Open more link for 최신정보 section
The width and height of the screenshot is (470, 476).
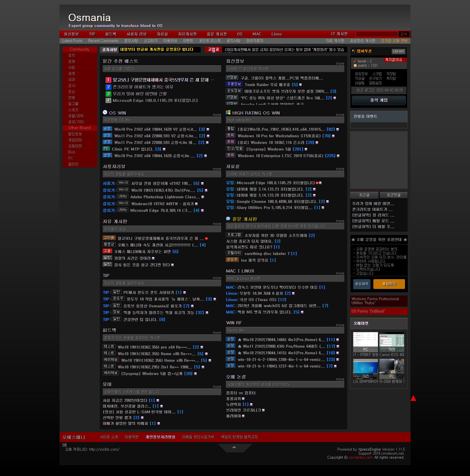[340, 64]
